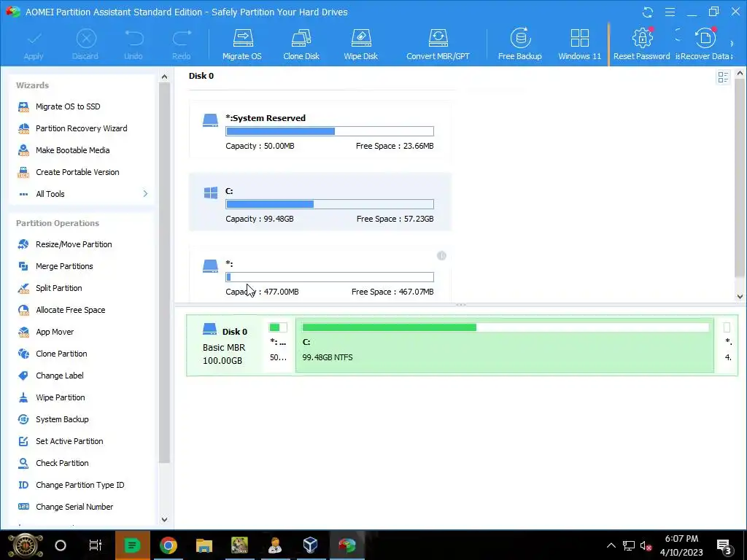Choose Change Partition Type ID
The height and width of the screenshot is (560, 747).
coord(80,485)
